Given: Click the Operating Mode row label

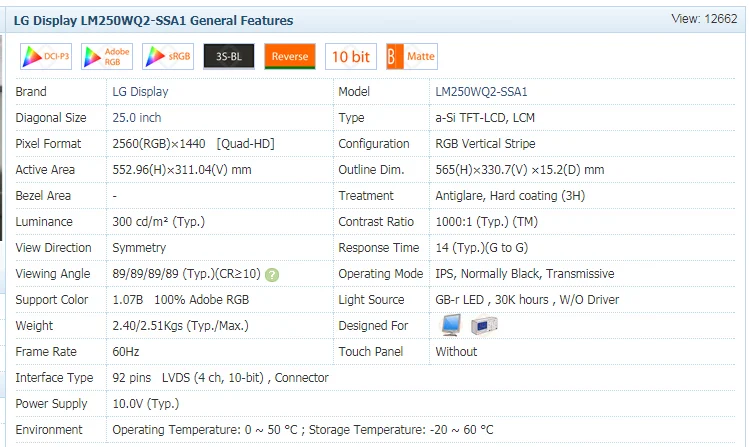Looking at the screenshot, I should click(x=381, y=274).
